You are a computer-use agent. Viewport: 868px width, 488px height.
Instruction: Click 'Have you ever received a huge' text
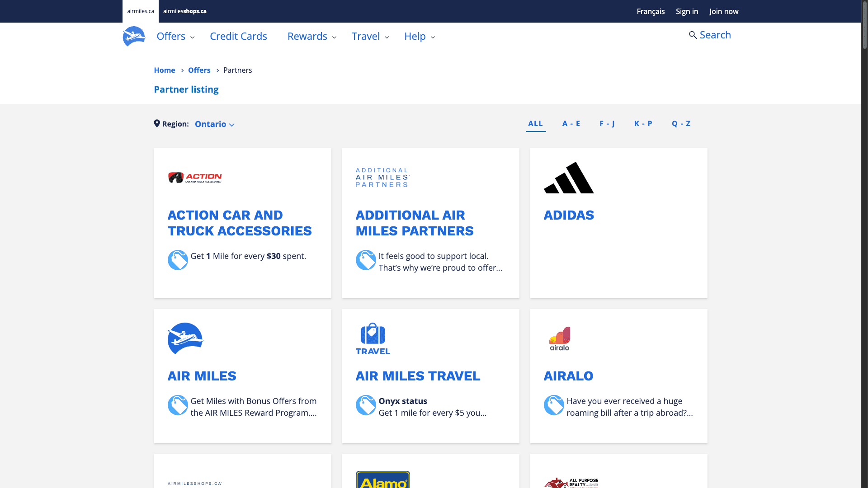coord(624,401)
